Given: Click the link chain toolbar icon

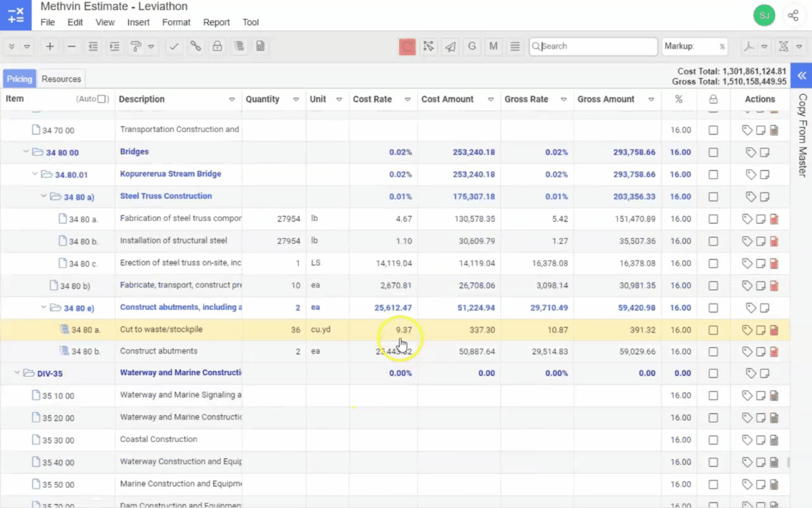Looking at the screenshot, I should click(195, 46).
